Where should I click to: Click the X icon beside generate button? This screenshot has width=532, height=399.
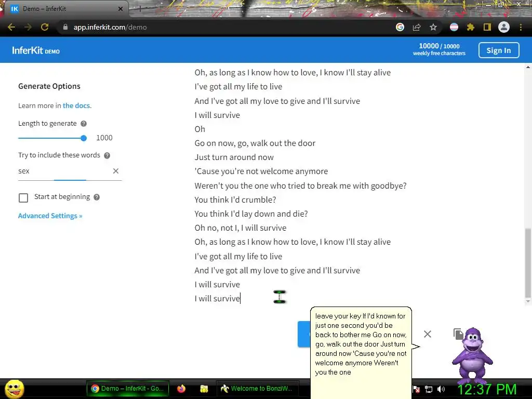(x=428, y=334)
